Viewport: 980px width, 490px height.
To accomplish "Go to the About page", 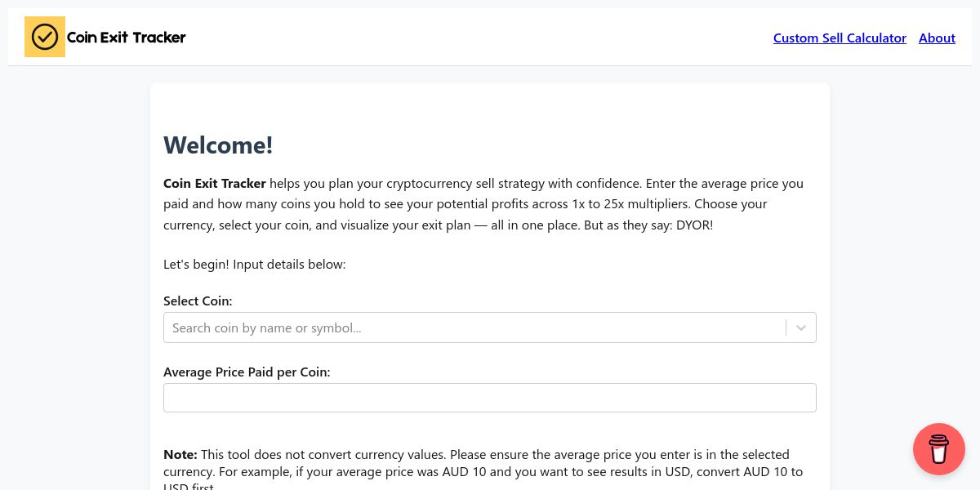I will [x=937, y=38].
